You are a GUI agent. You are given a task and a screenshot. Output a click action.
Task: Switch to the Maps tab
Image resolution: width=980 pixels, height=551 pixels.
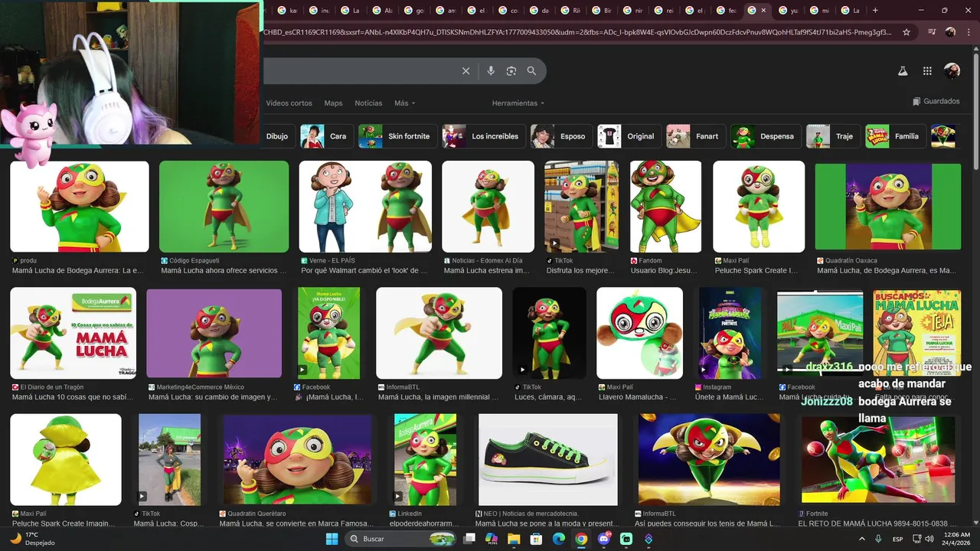click(333, 103)
